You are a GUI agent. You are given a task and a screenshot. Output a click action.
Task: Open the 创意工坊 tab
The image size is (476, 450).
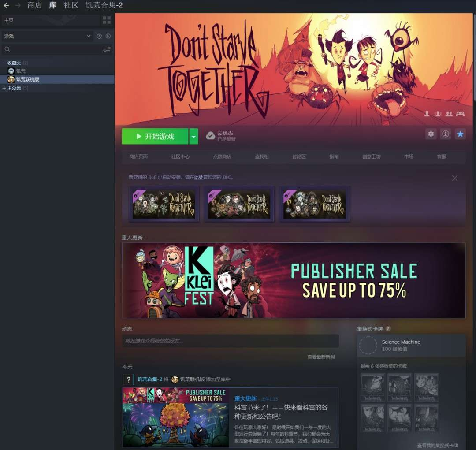click(371, 156)
